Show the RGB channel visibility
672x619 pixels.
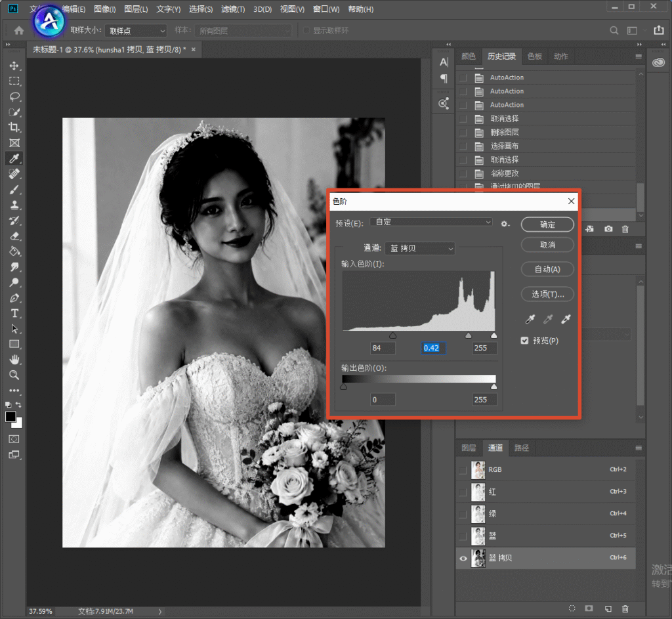pyautogui.click(x=463, y=470)
